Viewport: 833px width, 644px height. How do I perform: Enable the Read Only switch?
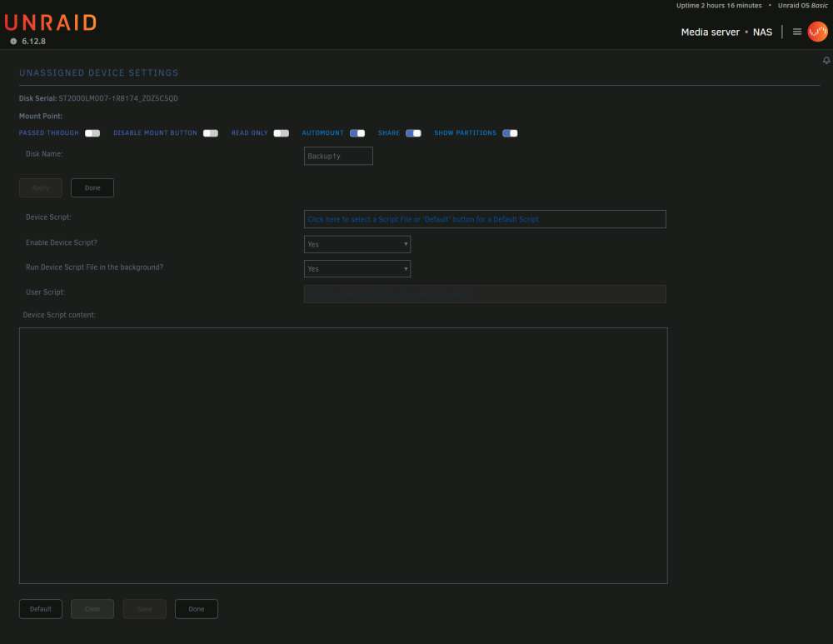[x=281, y=132]
